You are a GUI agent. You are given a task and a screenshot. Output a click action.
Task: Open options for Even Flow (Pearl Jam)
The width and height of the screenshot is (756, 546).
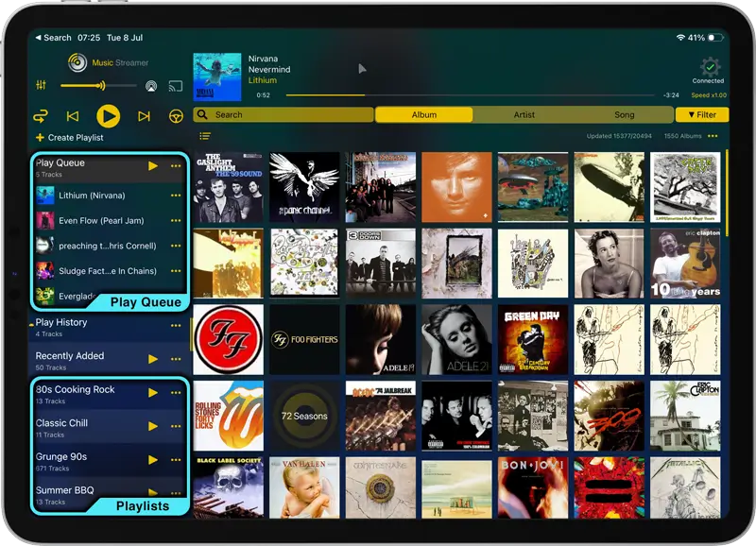tap(176, 220)
